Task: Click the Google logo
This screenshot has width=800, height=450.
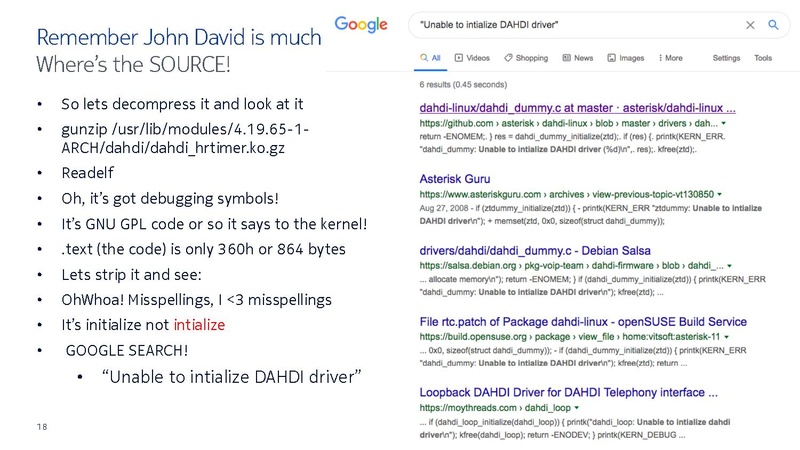Action: [361, 25]
